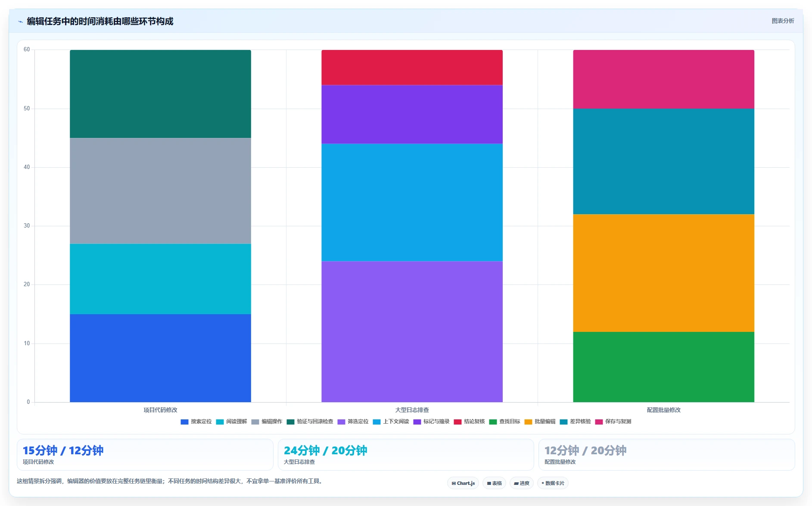Click the 项目代码修改 x-axis label
The height and width of the screenshot is (506, 812).
click(160, 410)
